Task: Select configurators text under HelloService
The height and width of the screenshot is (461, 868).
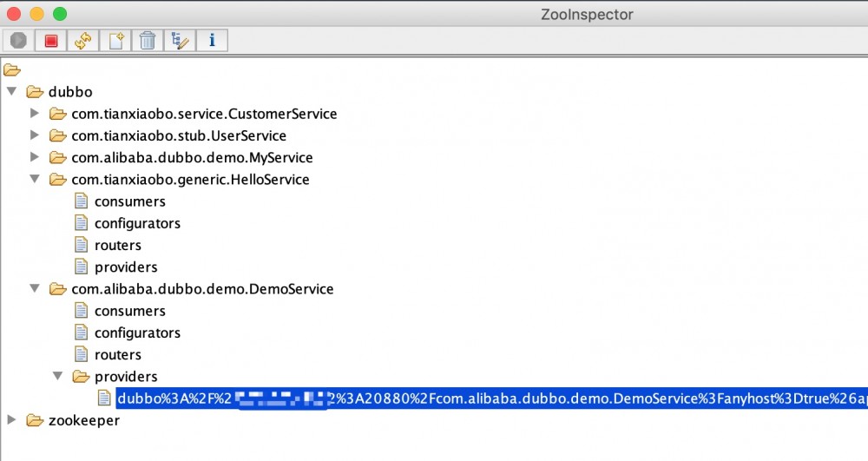Action: click(x=137, y=224)
